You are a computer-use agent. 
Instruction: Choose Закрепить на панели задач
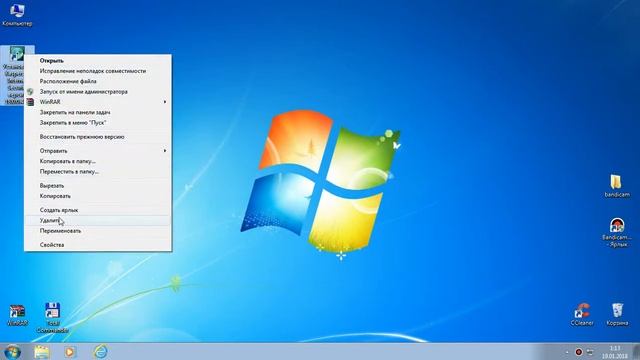click(98, 112)
